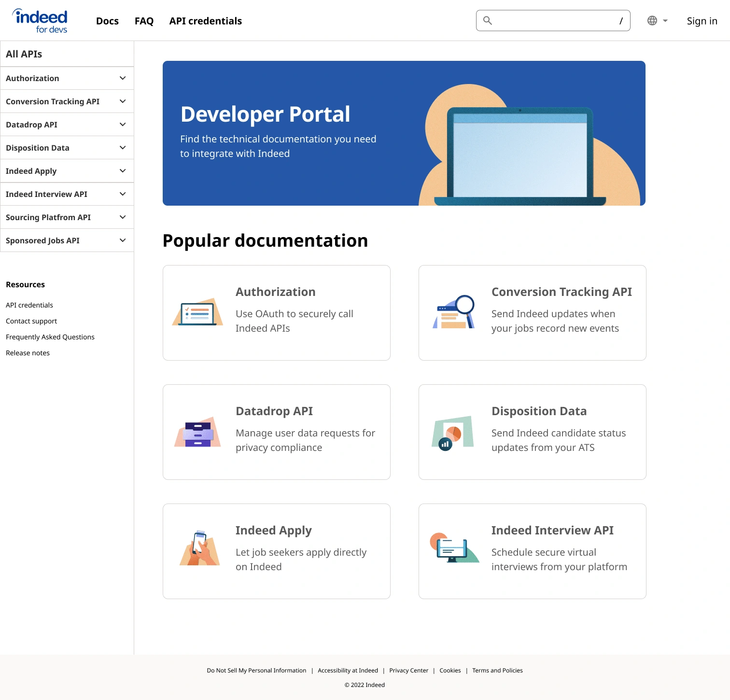Click the search magnifier icon

point(488,20)
